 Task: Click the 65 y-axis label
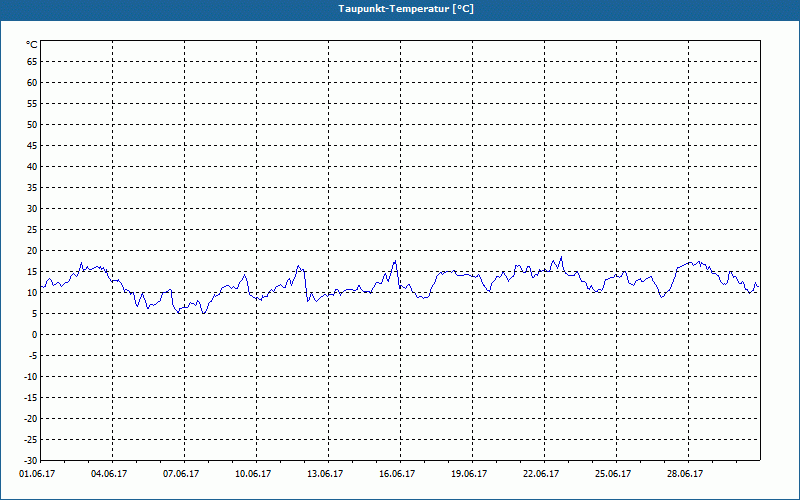coord(32,62)
